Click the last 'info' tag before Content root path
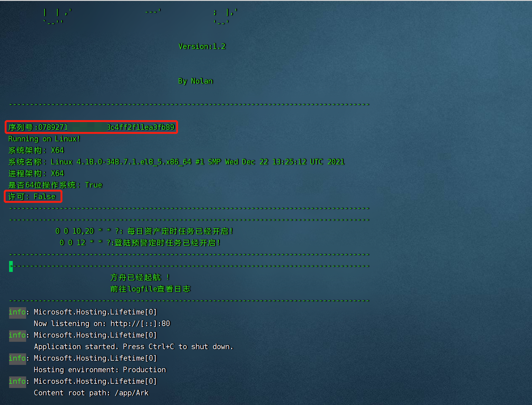 pyautogui.click(x=17, y=381)
